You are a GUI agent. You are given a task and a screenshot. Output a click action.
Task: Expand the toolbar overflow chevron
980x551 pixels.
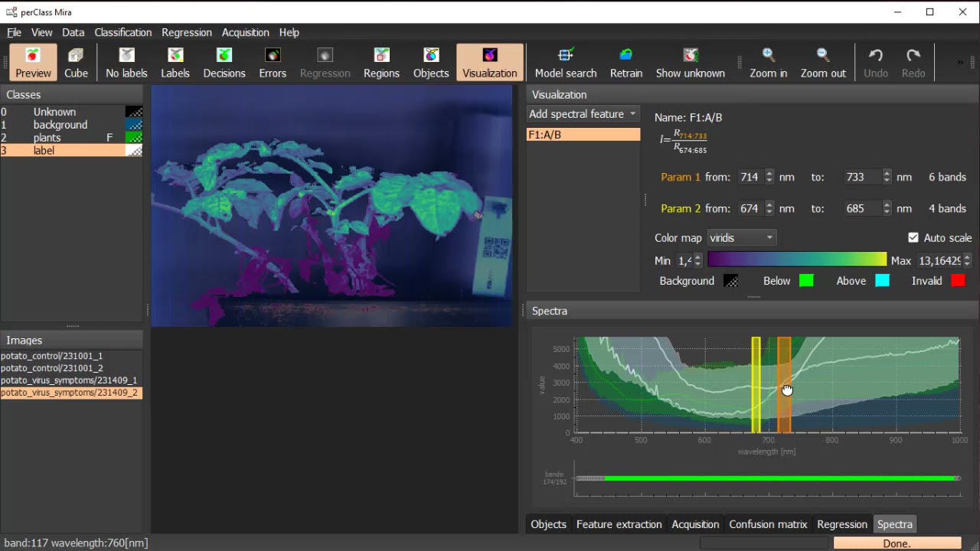tap(959, 63)
